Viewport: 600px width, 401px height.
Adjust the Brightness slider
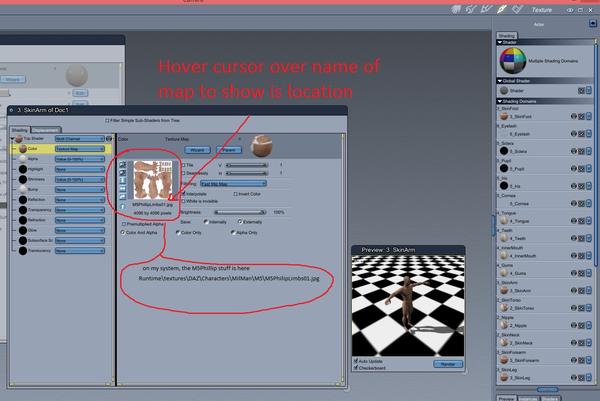point(240,212)
